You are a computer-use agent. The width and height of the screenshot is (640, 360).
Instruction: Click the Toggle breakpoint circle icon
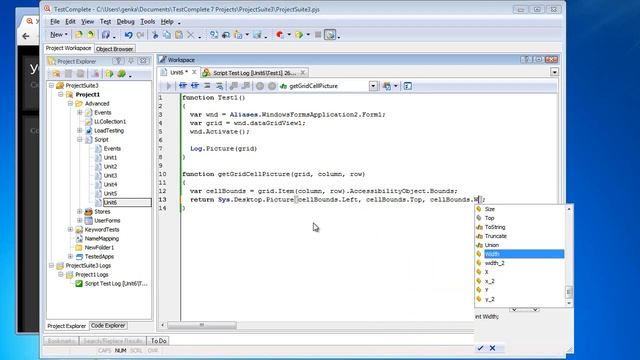[260, 86]
